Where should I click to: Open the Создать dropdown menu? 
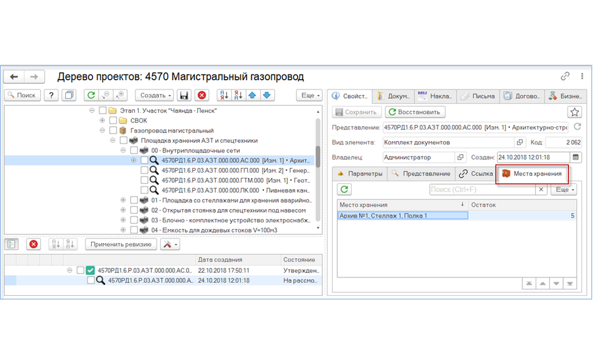pyautogui.click(x=155, y=95)
